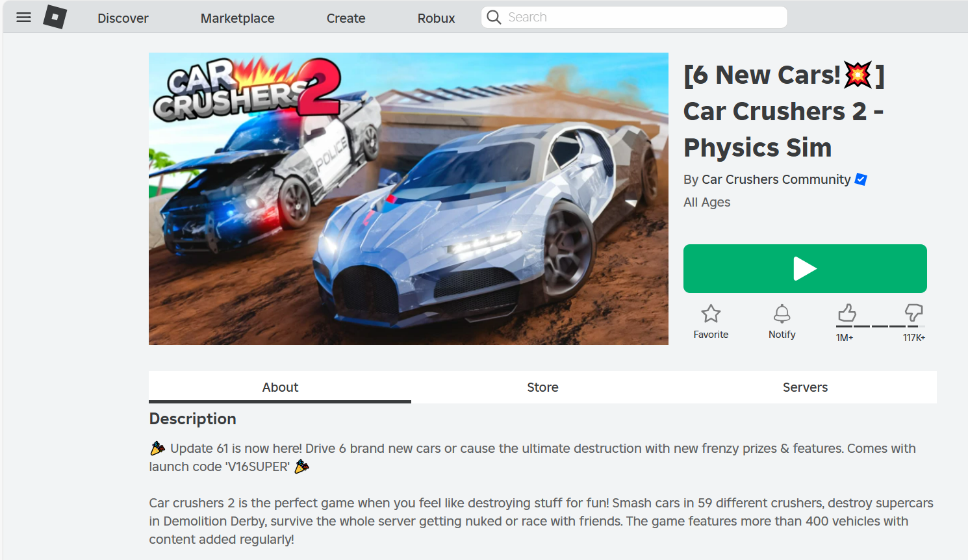Image resolution: width=968 pixels, height=560 pixels.
Task: Click the like-dislike vote ratio bar
Action: click(880, 326)
